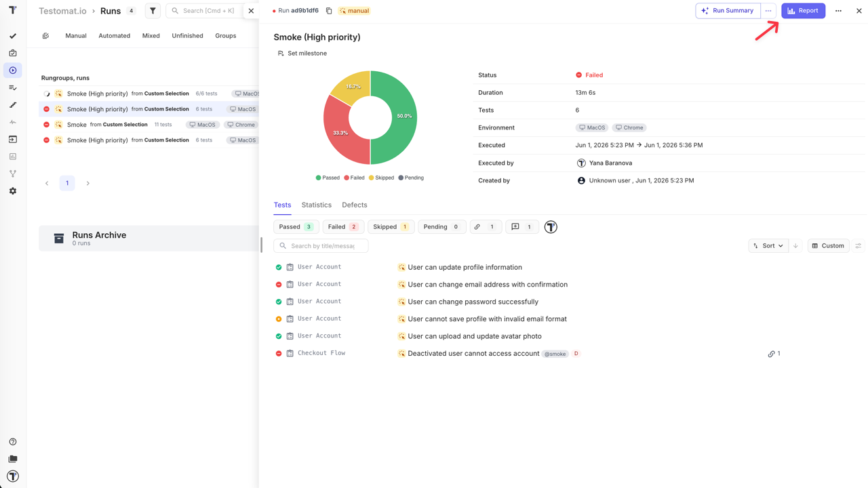Open the Defects tab

coord(355,205)
